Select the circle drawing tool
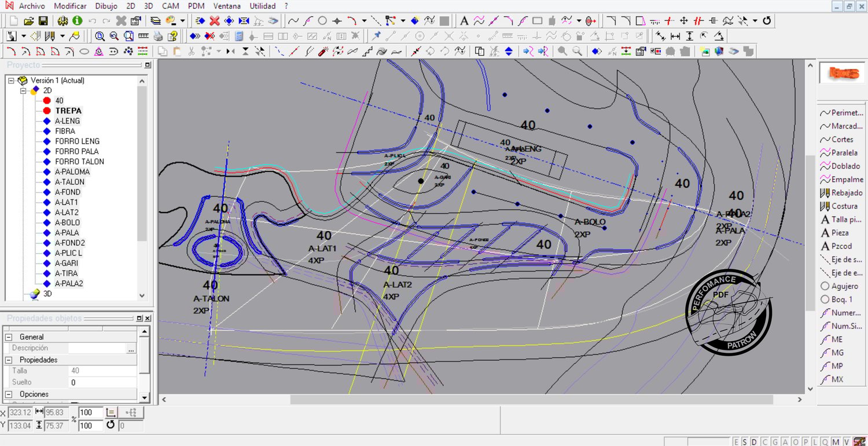This screenshot has width=868, height=446. pos(322,21)
